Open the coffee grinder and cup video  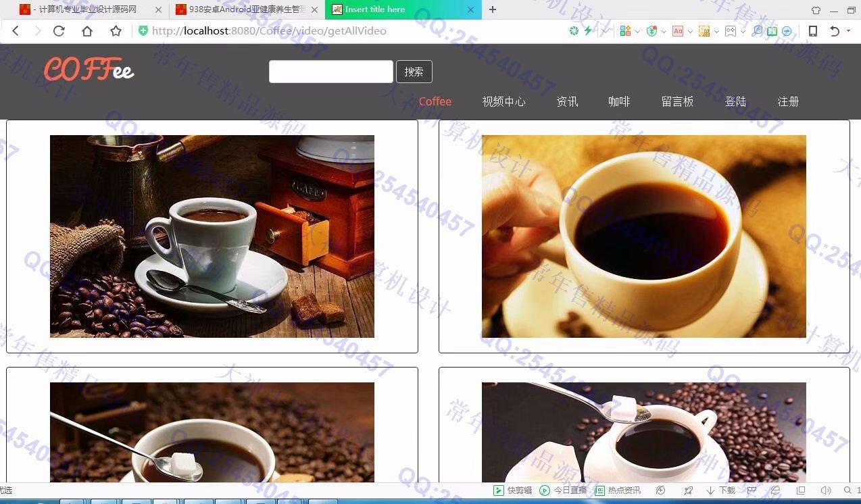point(212,236)
